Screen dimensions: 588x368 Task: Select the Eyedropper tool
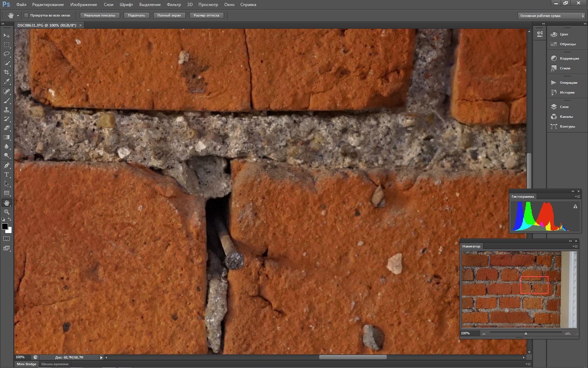tap(7, 81)
